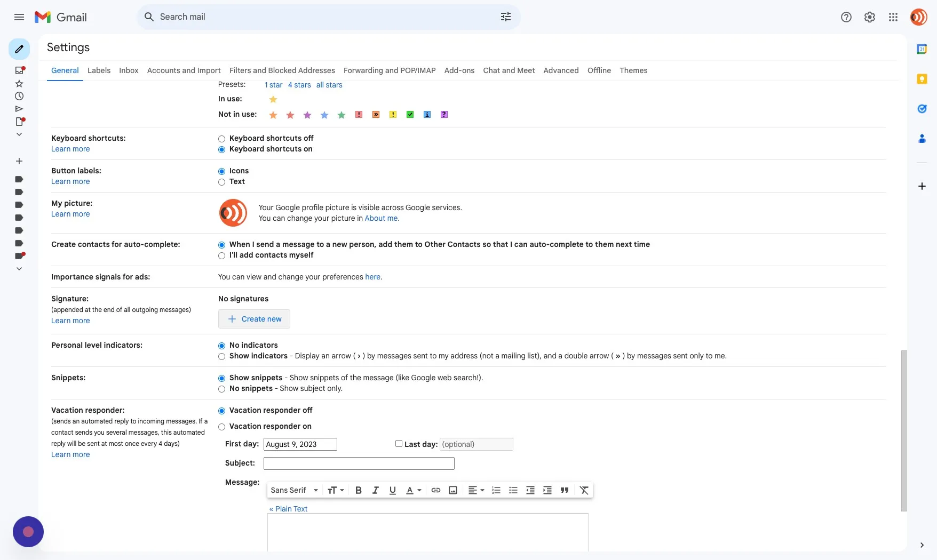Click the Compose pencil button
This screenshot has width=937, height=560.
pos(19,49)
